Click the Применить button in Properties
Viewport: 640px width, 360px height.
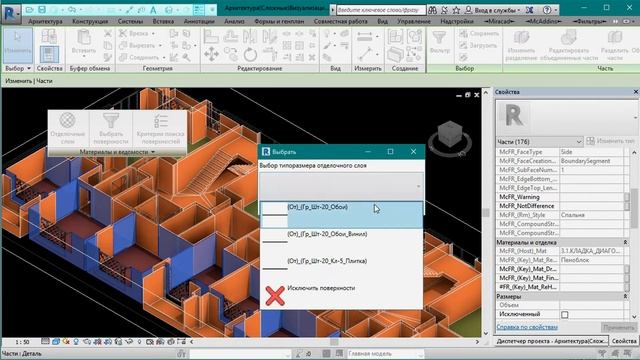(x=618, y=327)
